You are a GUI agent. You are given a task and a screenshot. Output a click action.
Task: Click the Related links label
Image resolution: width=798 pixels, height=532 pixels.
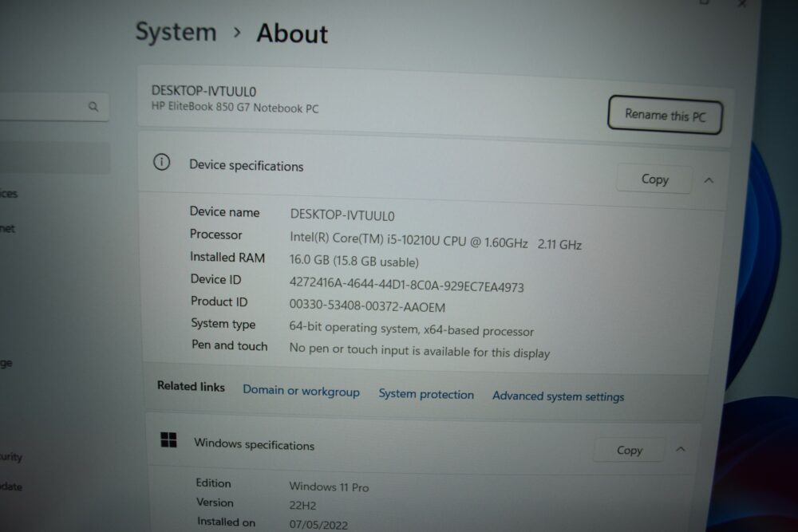click(x=191, y=386)
